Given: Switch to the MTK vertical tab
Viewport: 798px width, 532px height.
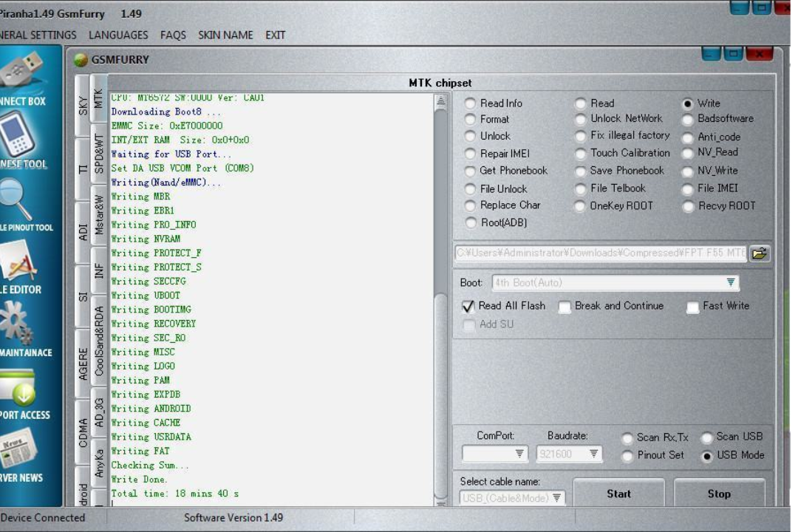Looking at the screenshot, I should tap(98, 98).
